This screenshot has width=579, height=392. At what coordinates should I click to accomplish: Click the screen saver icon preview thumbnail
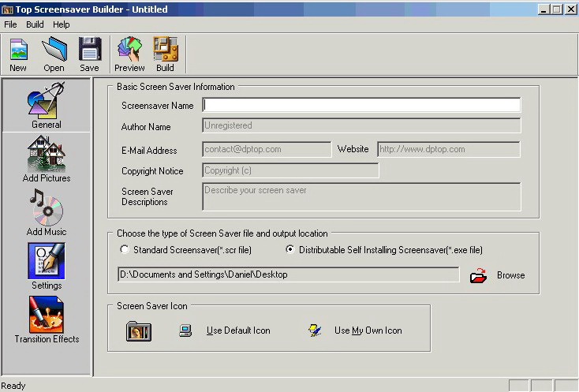pyautogui.click(x=139, y=331)
